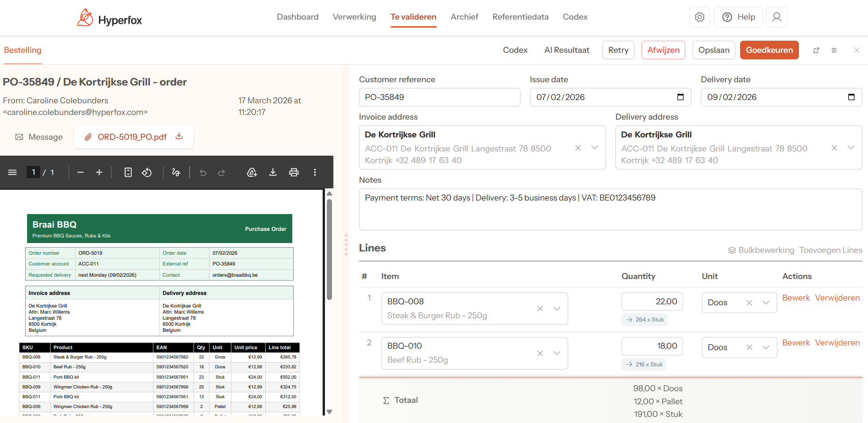This screenshot has width=868, height=423.
Task: Rotate the PDF document
Action: click(x=147, y=172)
